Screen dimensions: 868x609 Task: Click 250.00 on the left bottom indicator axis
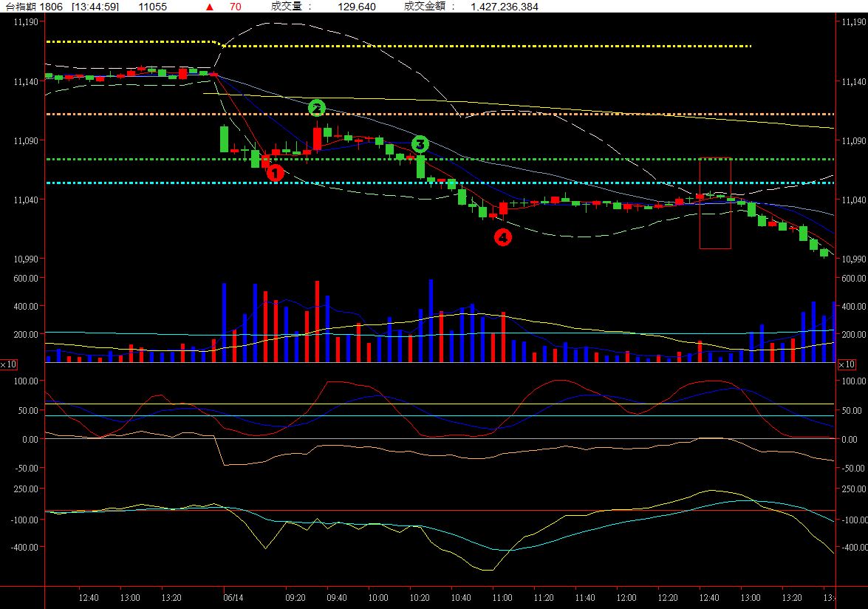26,489
